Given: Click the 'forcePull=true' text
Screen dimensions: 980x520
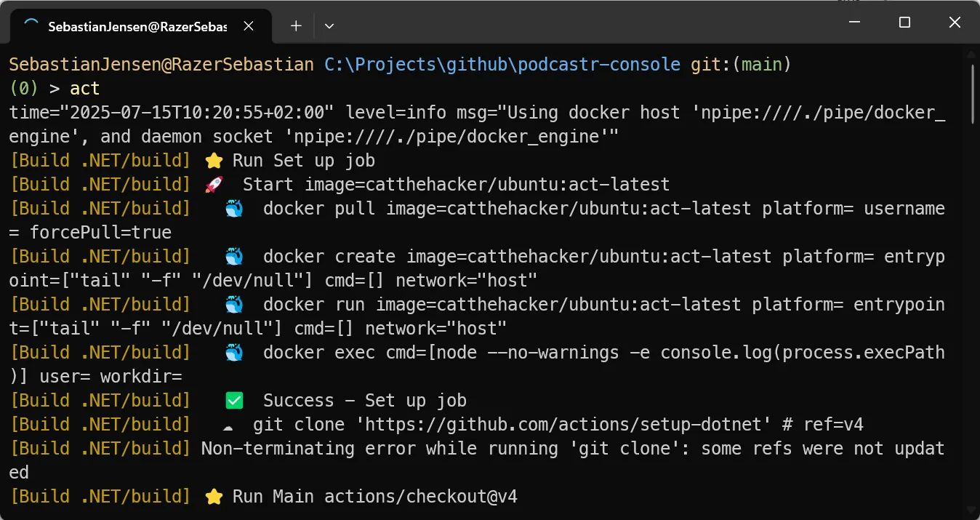Looking at the screenshot, I should 100,233.
